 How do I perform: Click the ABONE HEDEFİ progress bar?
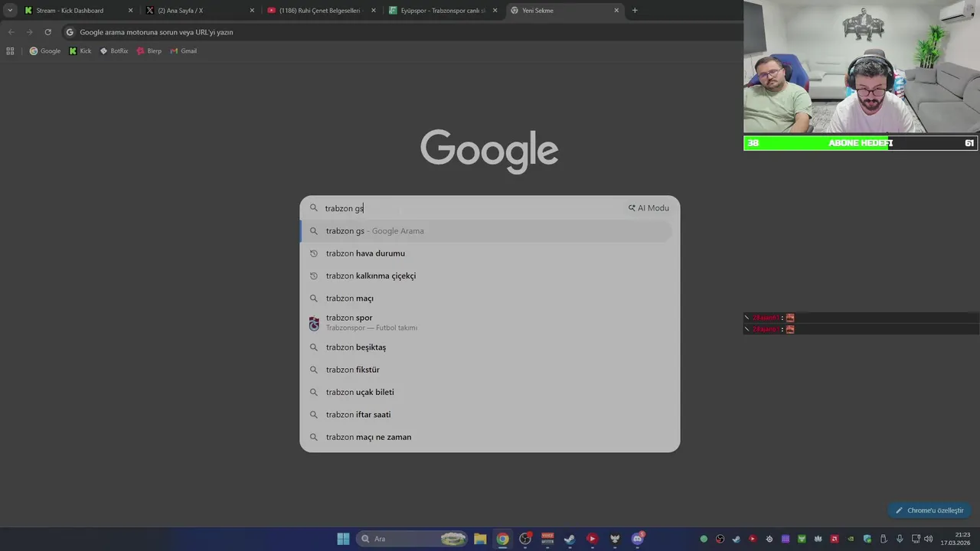(x=861, y=143)
